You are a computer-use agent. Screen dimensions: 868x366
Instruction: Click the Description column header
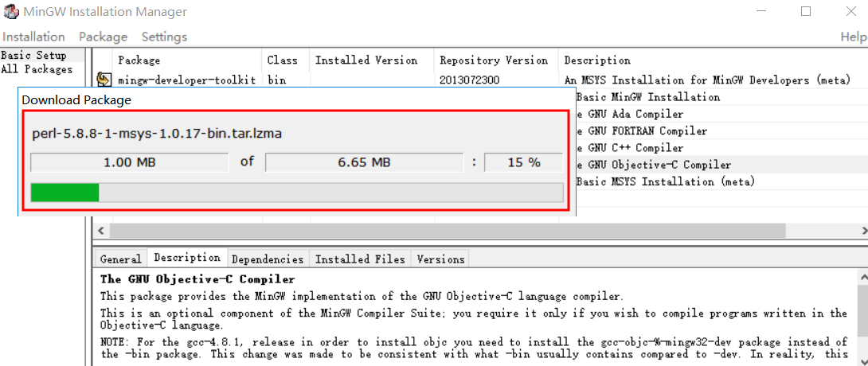click(713, 60)
